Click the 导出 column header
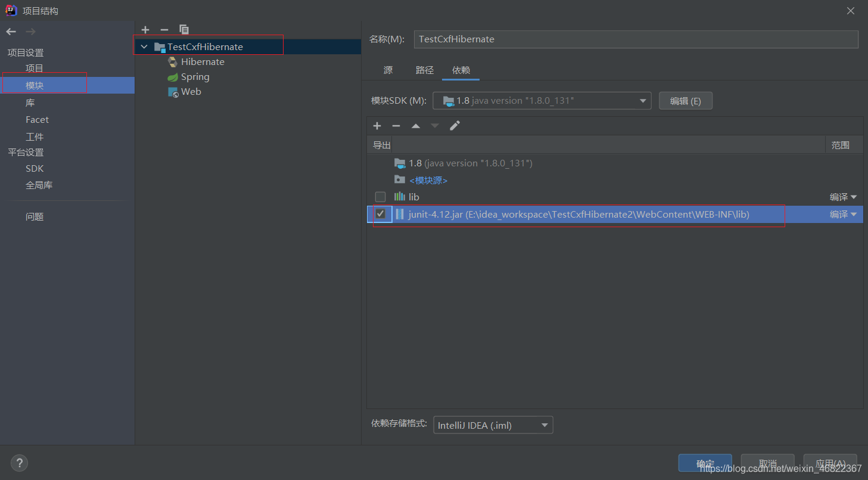 (x=382, y=145)
